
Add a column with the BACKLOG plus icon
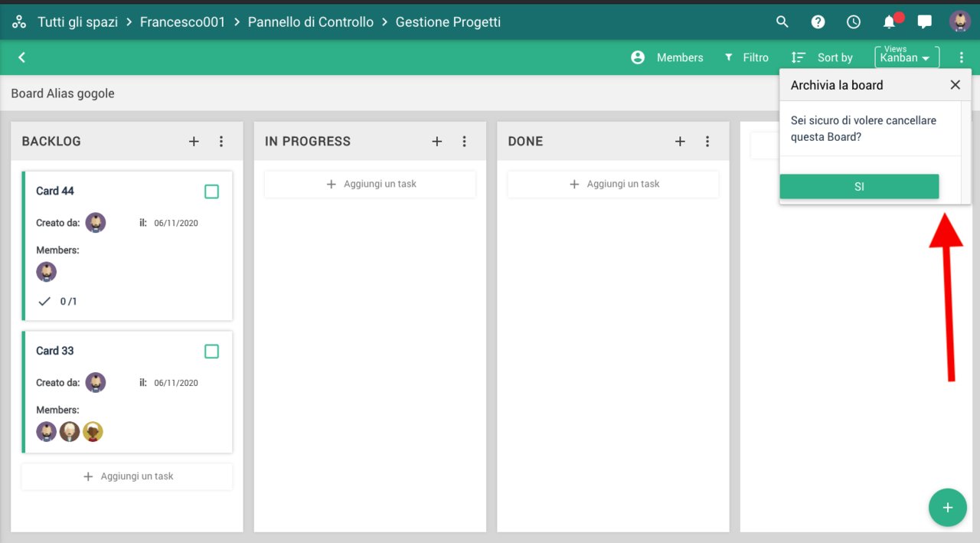click(x=194, y=141)
